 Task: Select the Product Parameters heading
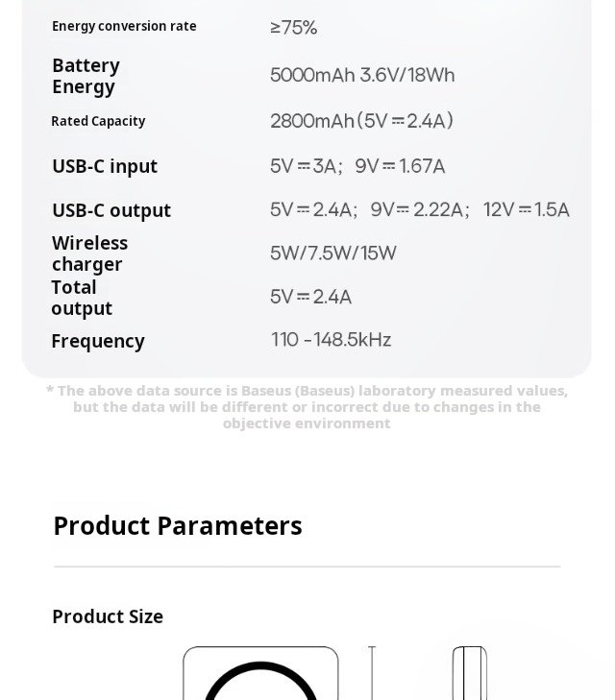click(178, 526)
